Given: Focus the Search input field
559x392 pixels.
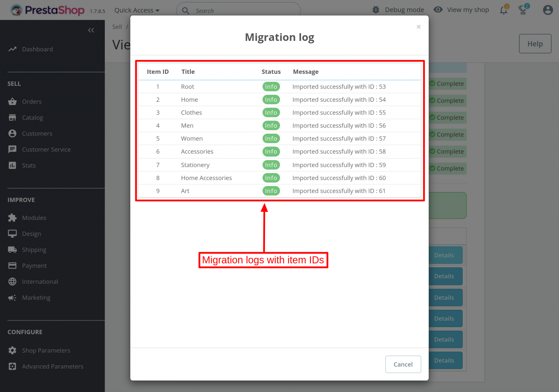Looking at the screenshot, I should click(x=239, y=11).
